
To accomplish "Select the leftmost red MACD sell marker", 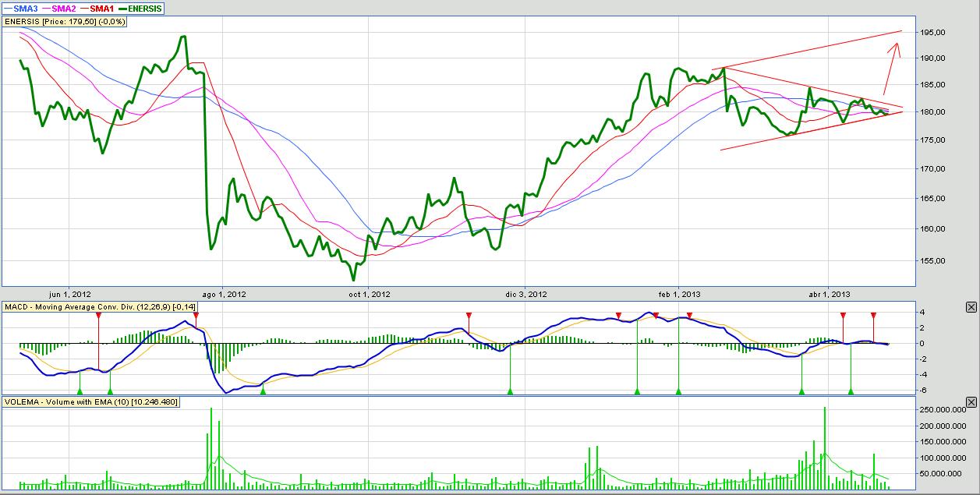I will coord(98,316).
